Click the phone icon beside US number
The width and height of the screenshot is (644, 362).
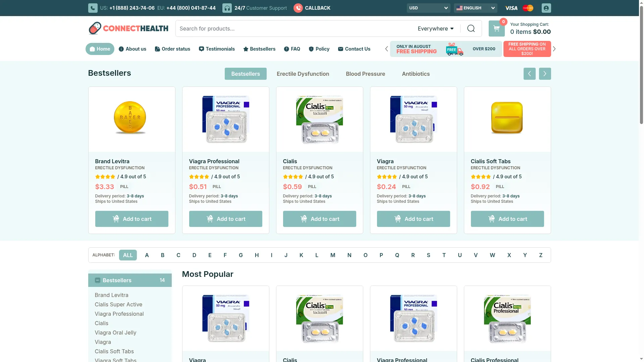pyautogui.click(x=93, y=8)
